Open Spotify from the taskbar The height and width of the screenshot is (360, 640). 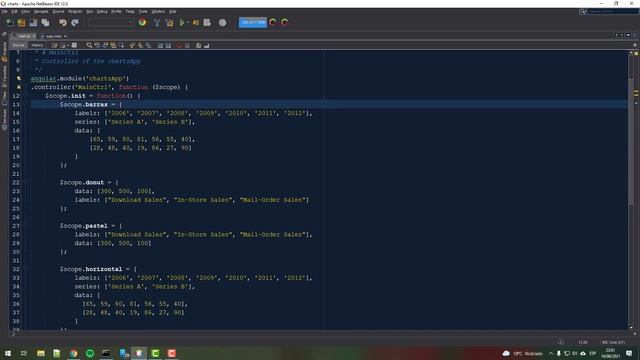(x=90, y=353)
